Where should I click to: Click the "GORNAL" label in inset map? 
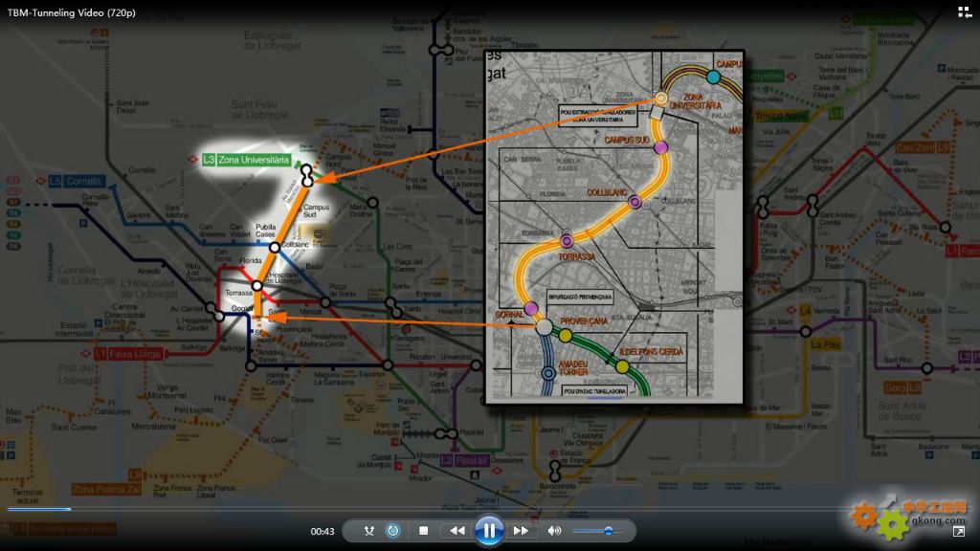(509, 314)
